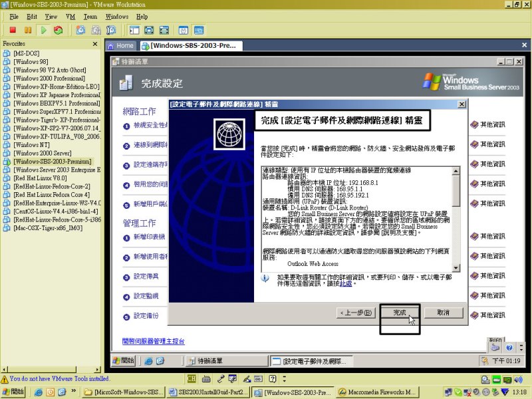The width and height of the screenshot is (532, 399).
Task: Click 其他資訊 beside 新增印表機 task
Action: [488, 237]
